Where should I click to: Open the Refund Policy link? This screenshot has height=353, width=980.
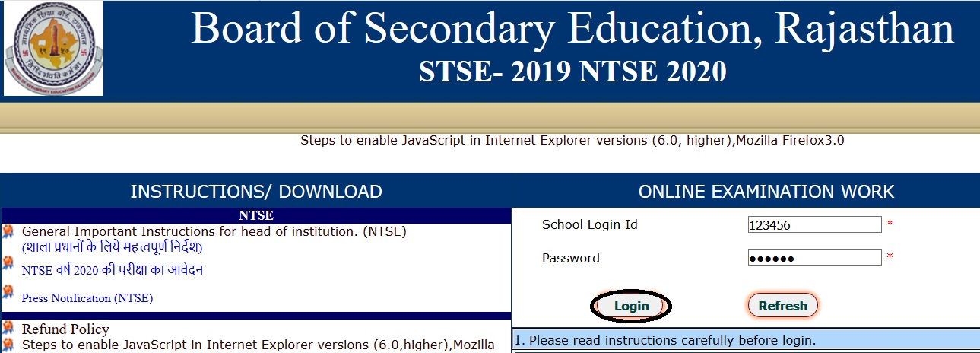(65, 329)
